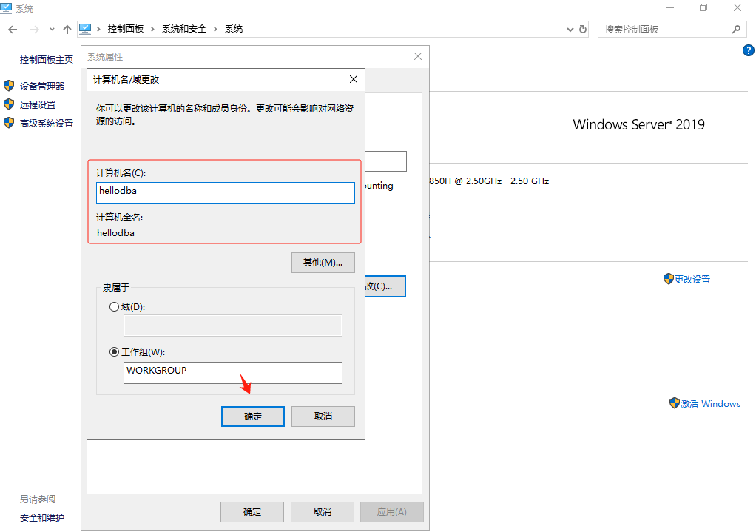Image resolution: width=756 pixels, height=532 pixels.
Task: Close the 系统 control panel window
Action: tap(738, 7)
